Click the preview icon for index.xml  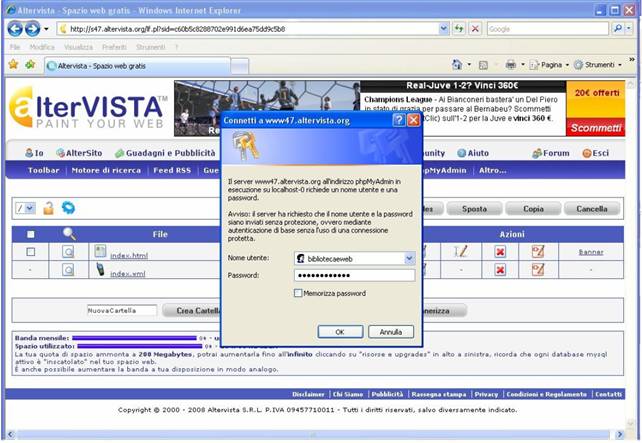click(68, 269)
